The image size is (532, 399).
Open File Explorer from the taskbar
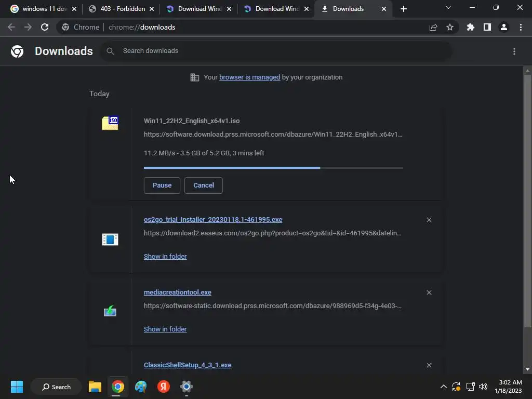pos(95,387)
